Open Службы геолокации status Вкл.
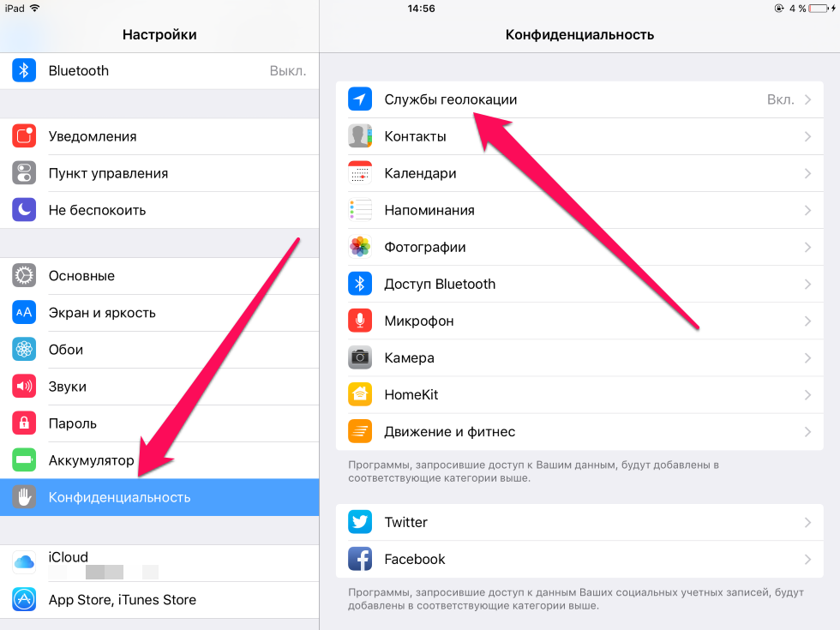 pos(579,99)
